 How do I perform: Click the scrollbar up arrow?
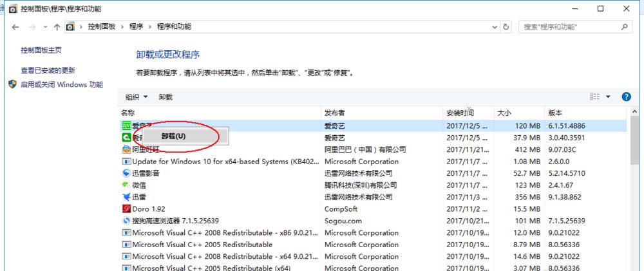pos(635,112)
